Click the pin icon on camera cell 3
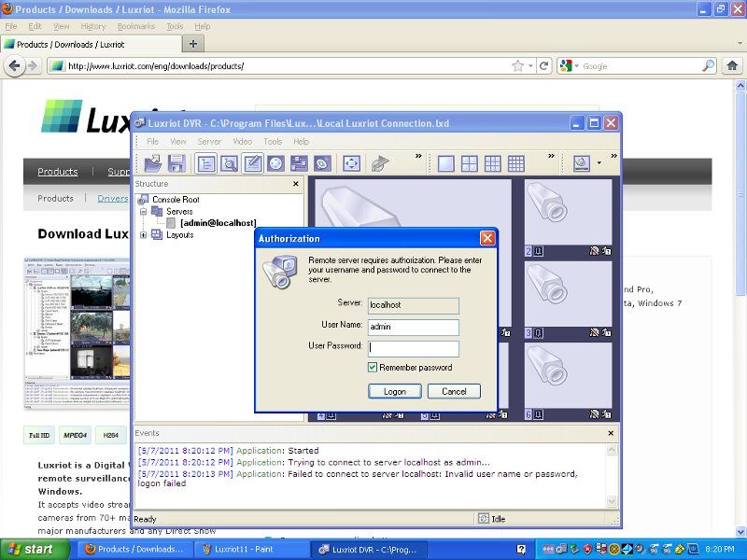The width and height of the screenshot is (747, 560). tap(539, 332)
